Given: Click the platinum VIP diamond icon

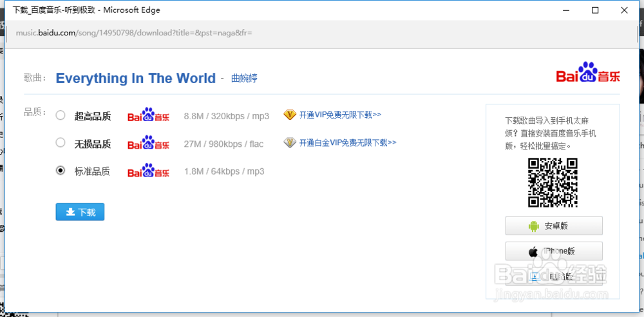Looking at the screenshot, I should [x=290, y=142].
